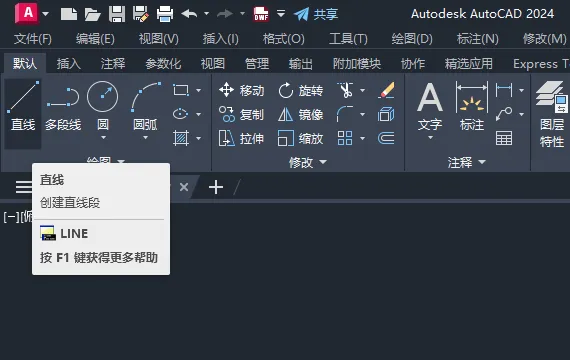
Task: Expand the fillet tool dropdown arrow
Action: point(362,114)
